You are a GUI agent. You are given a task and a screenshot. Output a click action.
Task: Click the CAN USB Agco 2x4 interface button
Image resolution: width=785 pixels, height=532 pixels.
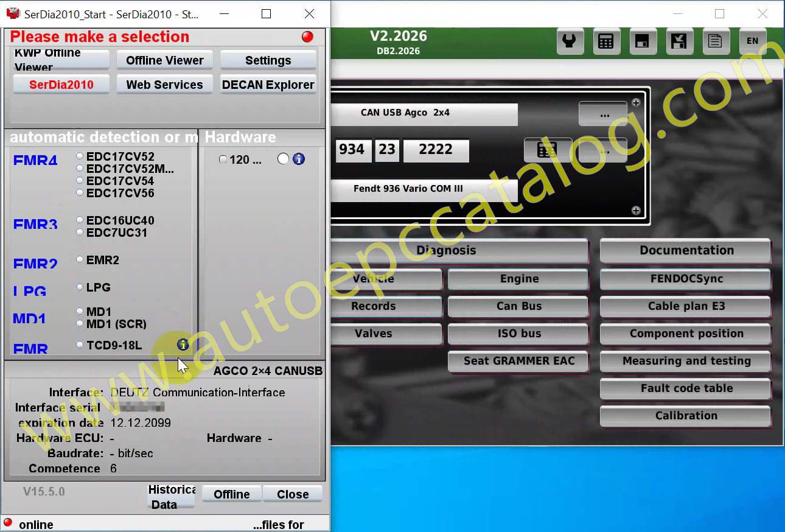pyautogui.click(x=424, y=113)
